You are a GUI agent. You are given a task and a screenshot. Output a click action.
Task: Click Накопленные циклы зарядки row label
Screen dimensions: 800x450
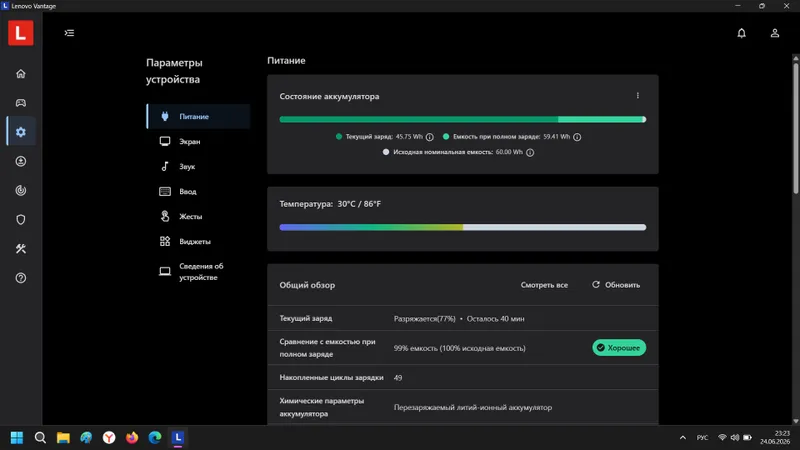(x=331, y=378)
